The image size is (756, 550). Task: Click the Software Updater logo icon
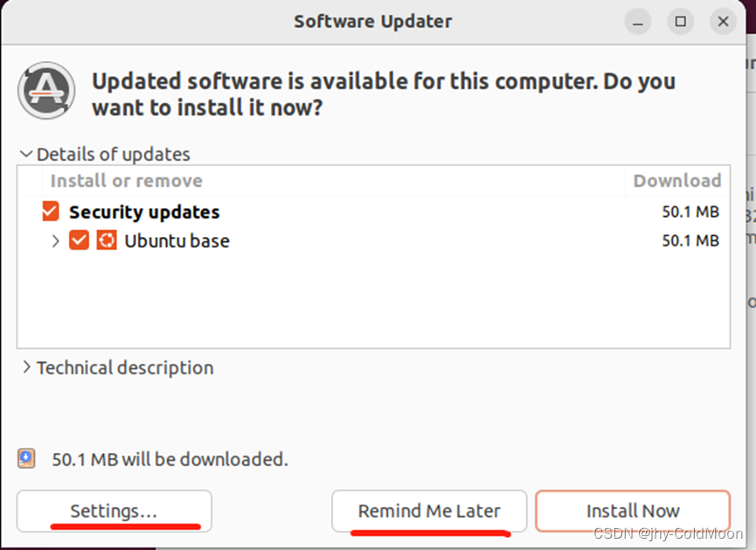pyautogui.click(x=46, y=90)
